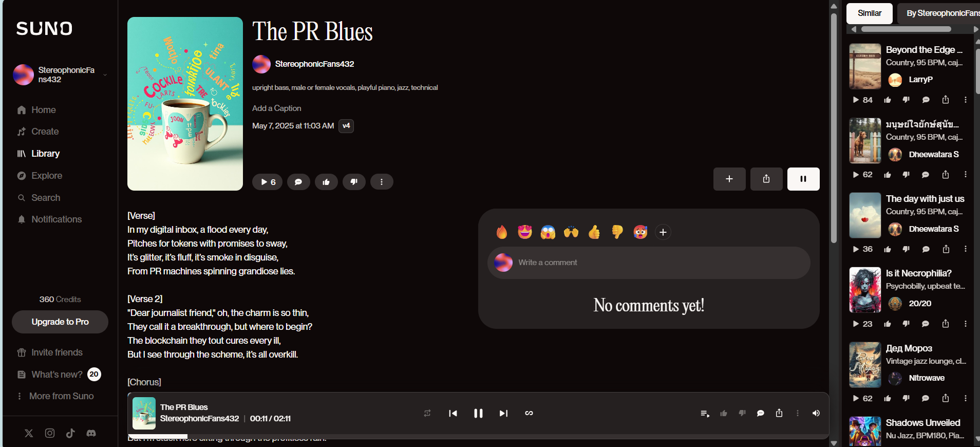React with the heart-eyes emoji
This screenshot has width=980, height=447.
(525, 232)
